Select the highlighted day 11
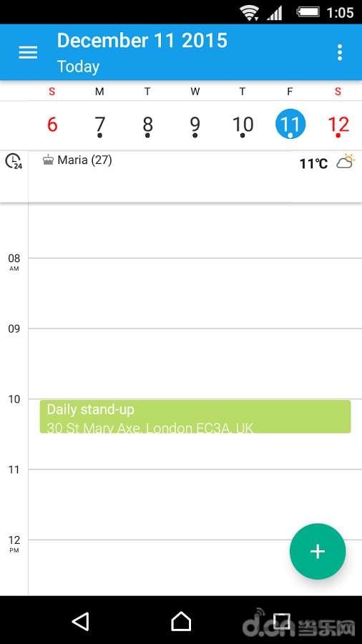This screenshot has width=362, height=644. point(290,124)
